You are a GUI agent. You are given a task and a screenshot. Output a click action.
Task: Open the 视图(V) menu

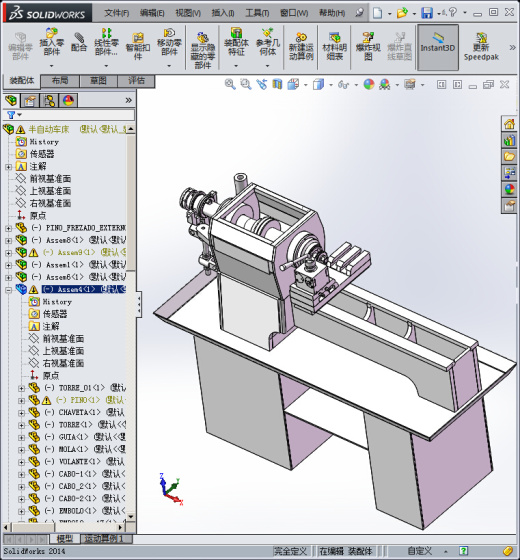[188, 13]
